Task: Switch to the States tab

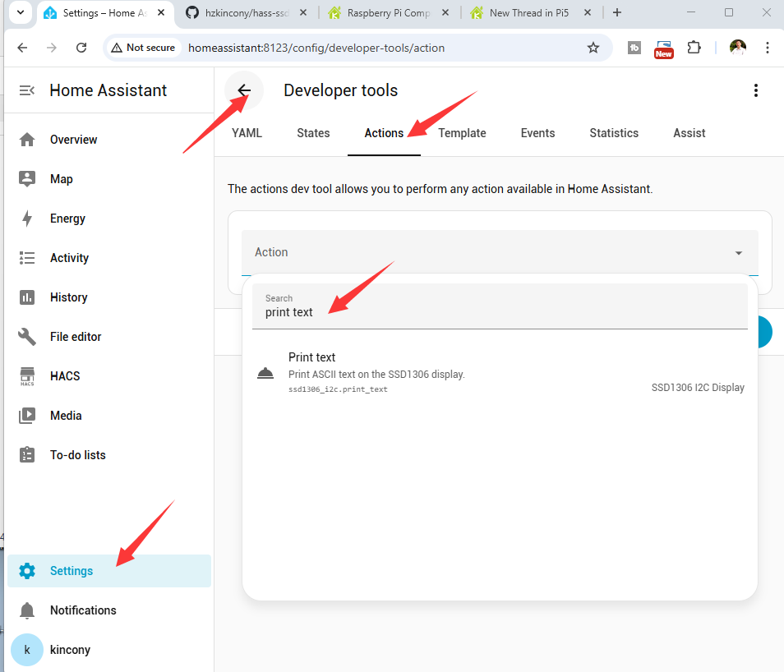Action: click(313, 133)
